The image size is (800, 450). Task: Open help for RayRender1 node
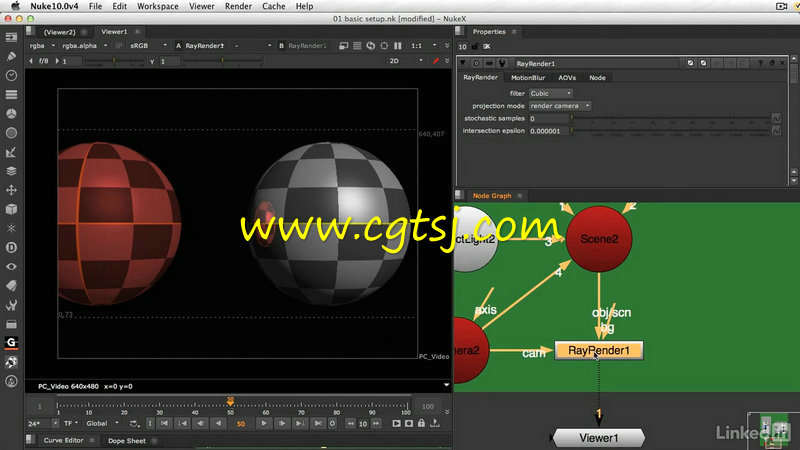point(760,63)
